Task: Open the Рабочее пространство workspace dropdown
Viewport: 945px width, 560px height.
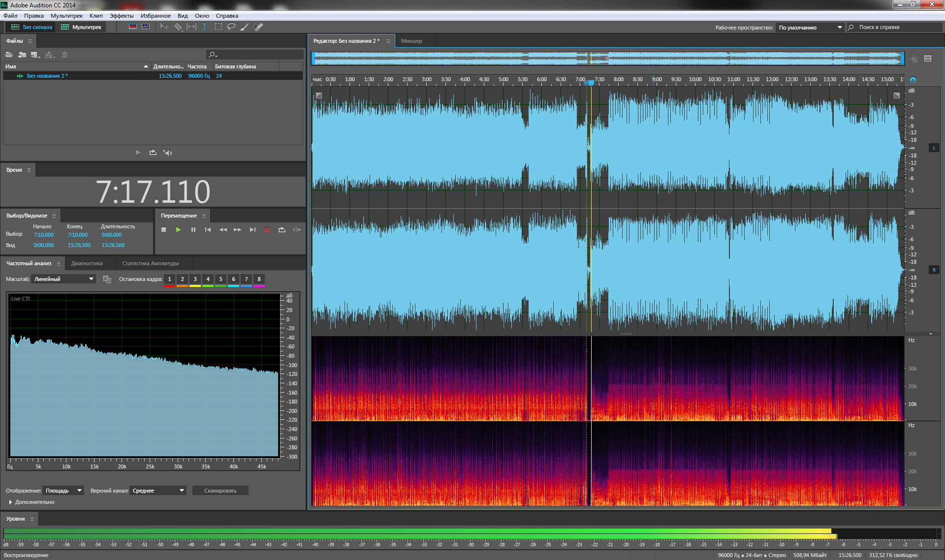Action: coord(810,28)
